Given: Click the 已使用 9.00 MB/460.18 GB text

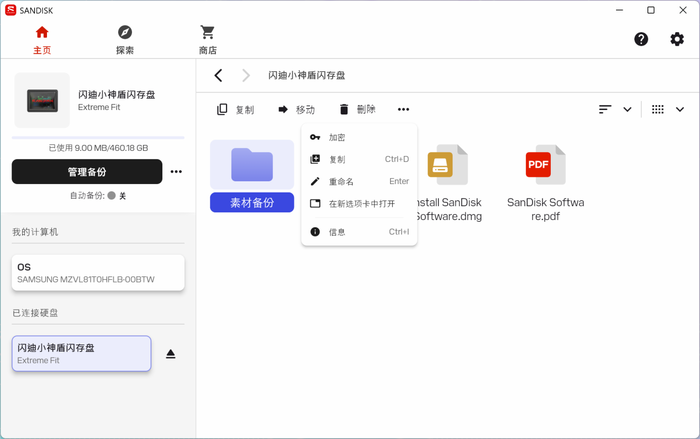Looking at the screenshot, I should point(98,148).
